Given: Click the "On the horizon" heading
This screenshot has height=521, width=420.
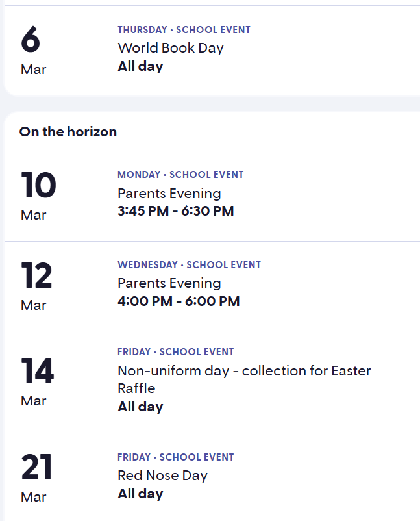Looking at the screenshot, I should [68, 132].
